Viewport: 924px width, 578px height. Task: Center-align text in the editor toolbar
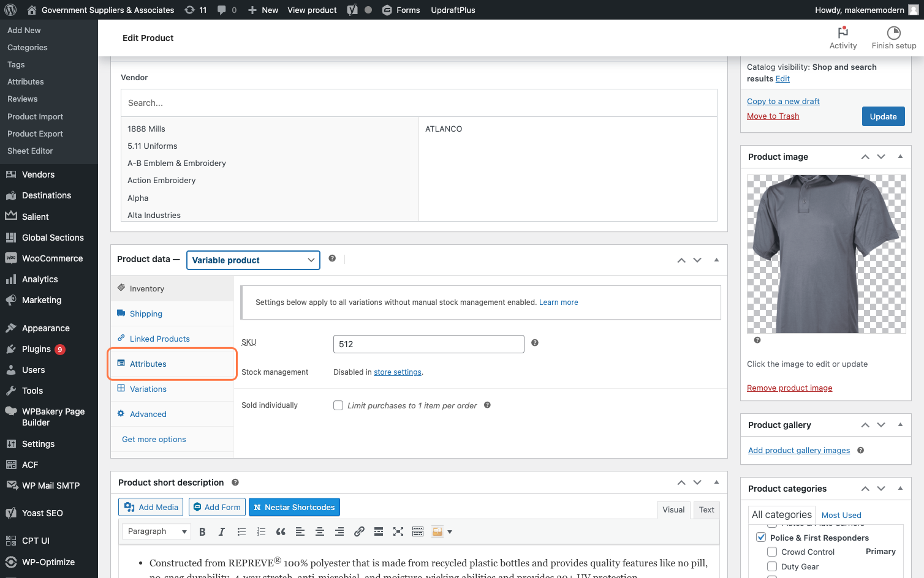click(320, 531)
